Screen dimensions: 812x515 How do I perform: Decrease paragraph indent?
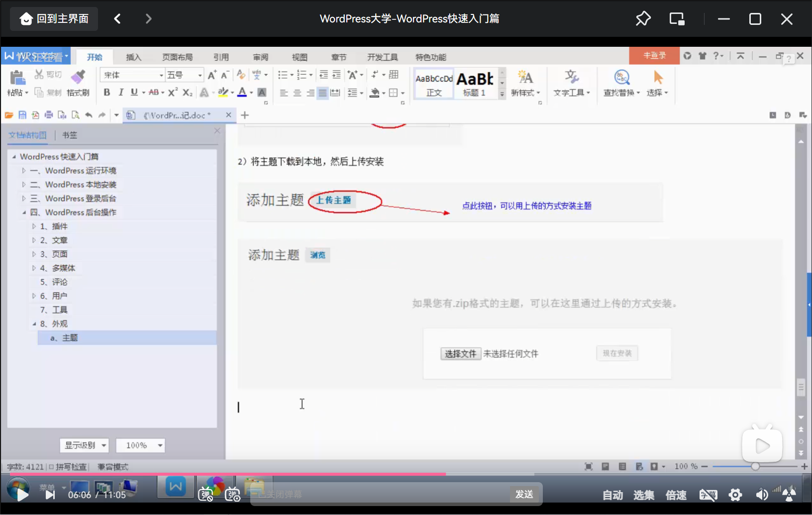(x=323, y=75)
